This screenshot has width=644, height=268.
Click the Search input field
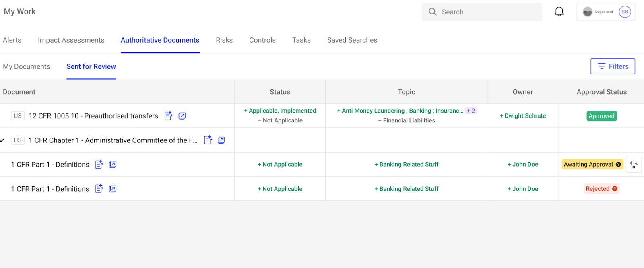[x=487, y=12]
